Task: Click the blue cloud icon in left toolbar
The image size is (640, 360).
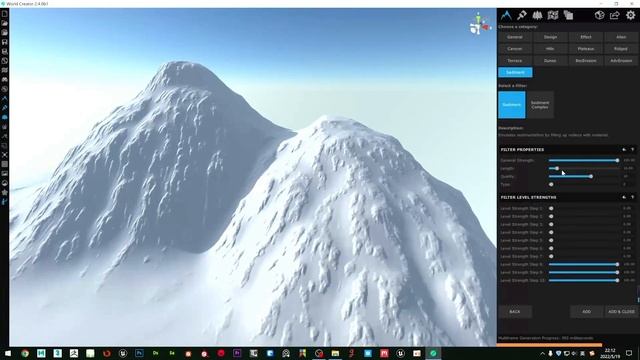Action: [x=4, y=117]
